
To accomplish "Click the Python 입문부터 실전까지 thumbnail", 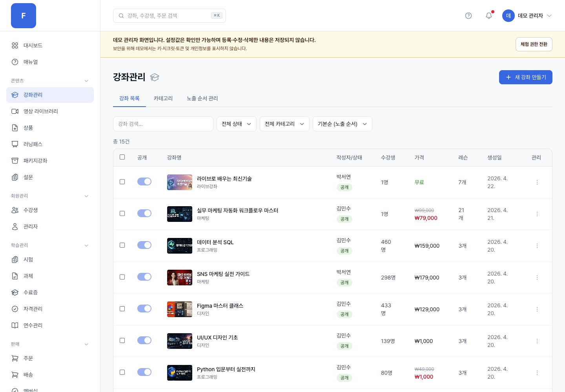I will tap(180, 373).
